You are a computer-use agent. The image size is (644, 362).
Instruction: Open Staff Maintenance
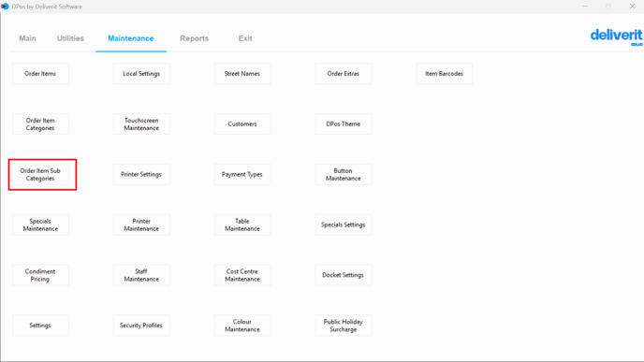click(141, 275)
